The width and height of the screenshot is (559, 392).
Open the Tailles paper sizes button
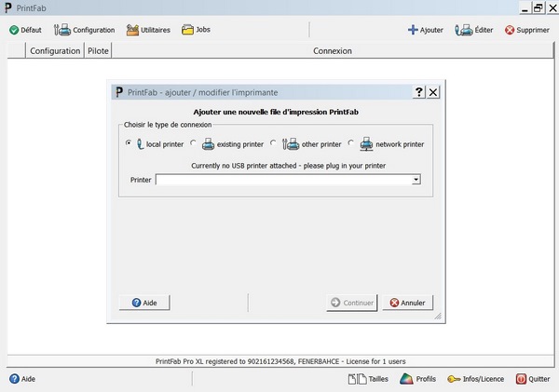368,379
